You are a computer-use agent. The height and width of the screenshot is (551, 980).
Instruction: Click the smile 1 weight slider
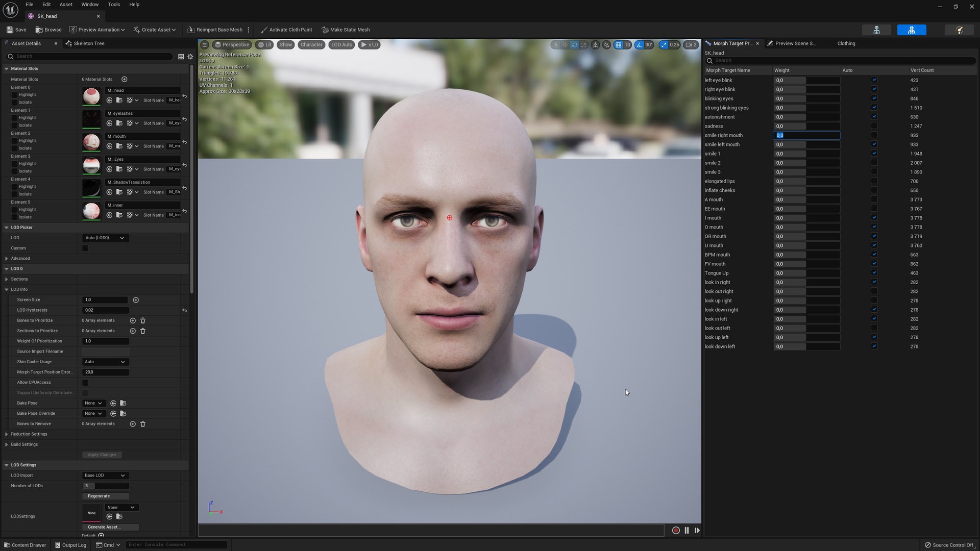coord(806,154)
